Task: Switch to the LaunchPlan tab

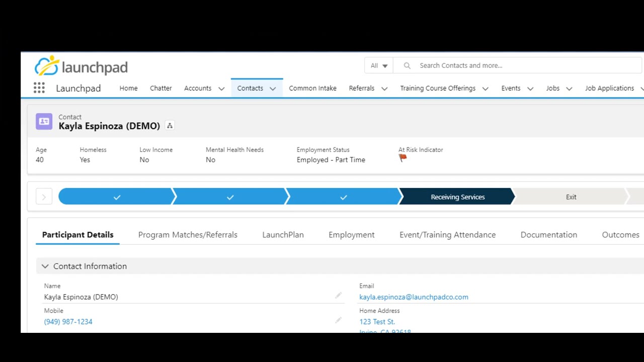Action: coord(283,235)
